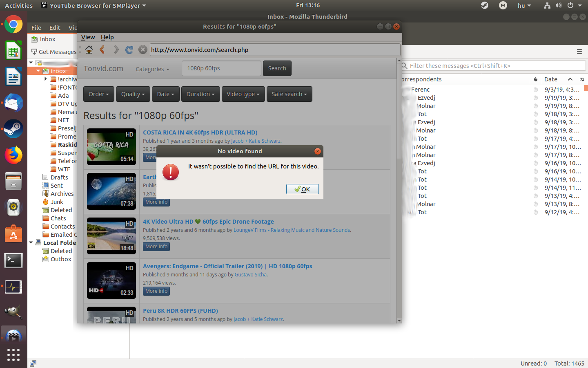
Task: Reload the page with the refresh icon
Action: pyautogui.click(x=129, y=49)
